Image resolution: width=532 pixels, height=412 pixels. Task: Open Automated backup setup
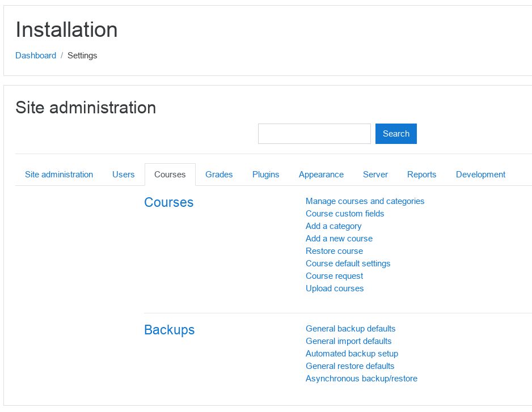(352, 354)
